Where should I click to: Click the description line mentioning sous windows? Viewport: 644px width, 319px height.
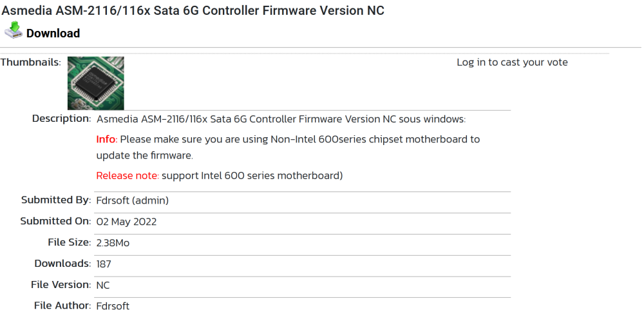point(281,119)
